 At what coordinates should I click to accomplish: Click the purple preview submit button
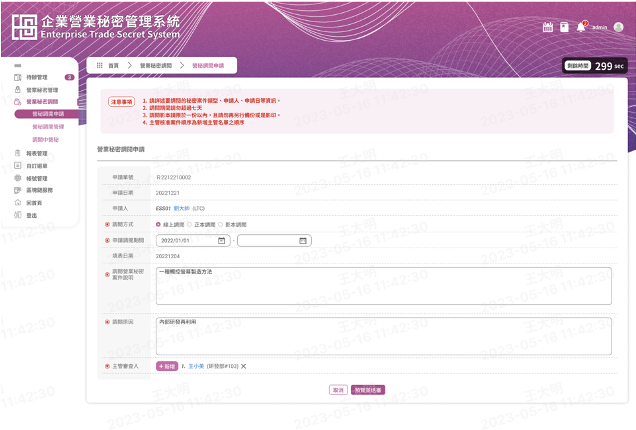pyautogui.click(x=367, y=390)
